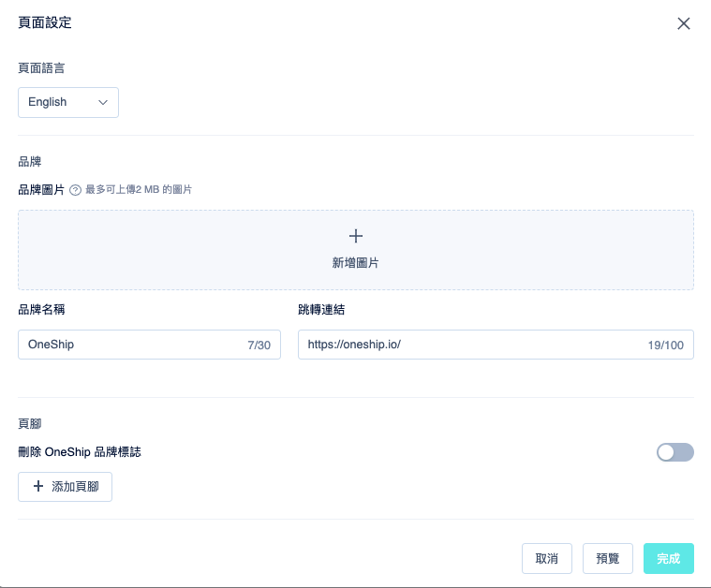Click the plus icon in the image upload area

pyautogui.click(x=356, y=236)
